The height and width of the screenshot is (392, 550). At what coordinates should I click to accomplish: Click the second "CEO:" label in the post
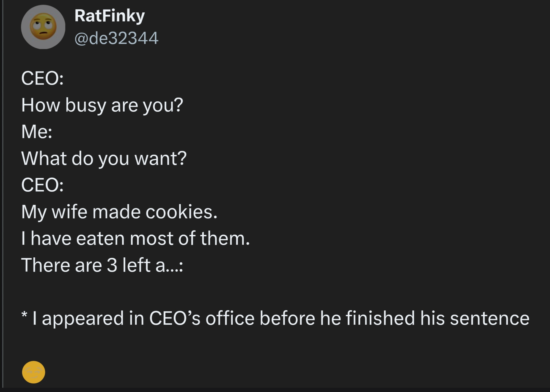pos(42,185)
